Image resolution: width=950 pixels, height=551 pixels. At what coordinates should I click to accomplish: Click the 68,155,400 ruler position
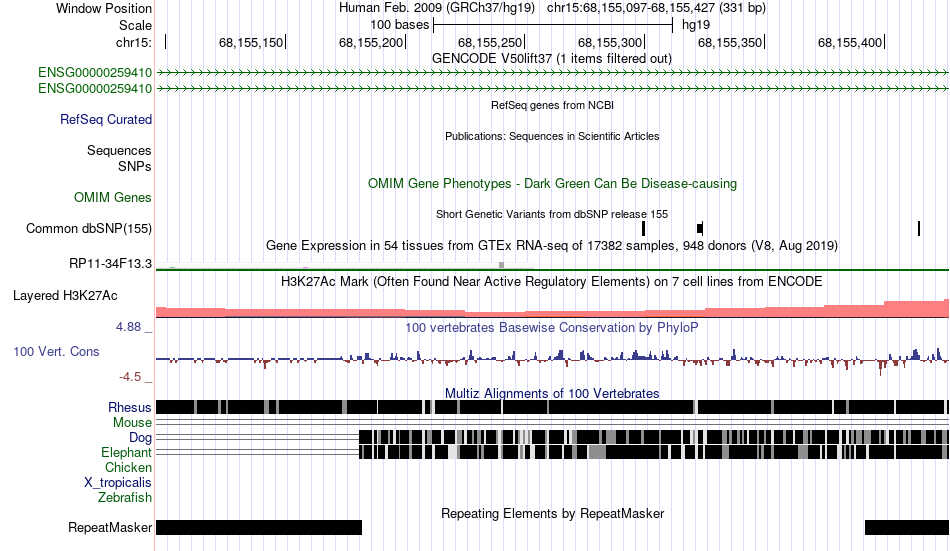coord(850,42)
